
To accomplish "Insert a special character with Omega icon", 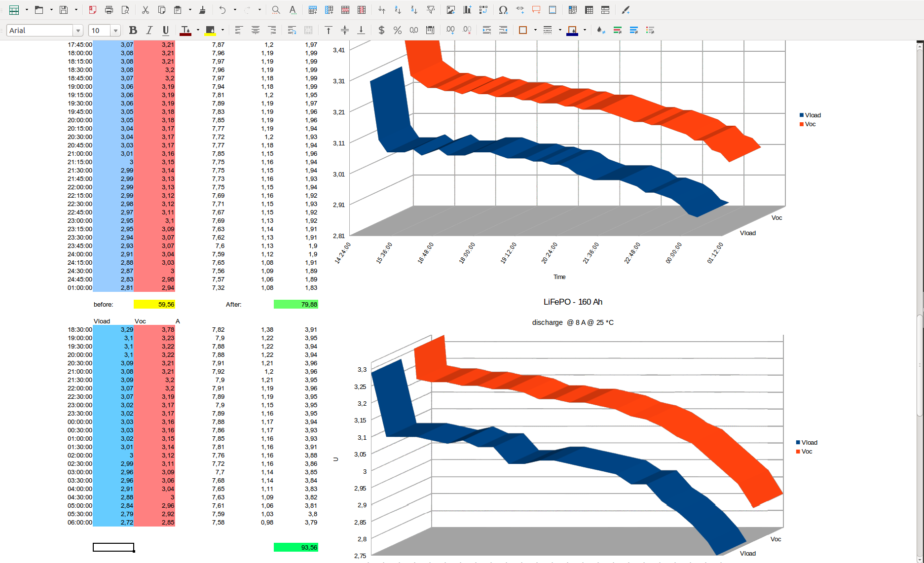I will 503,10.
